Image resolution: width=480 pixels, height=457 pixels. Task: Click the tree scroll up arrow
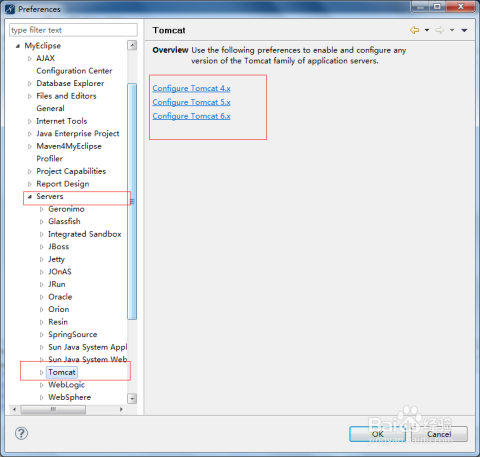(x=132, y=45)
